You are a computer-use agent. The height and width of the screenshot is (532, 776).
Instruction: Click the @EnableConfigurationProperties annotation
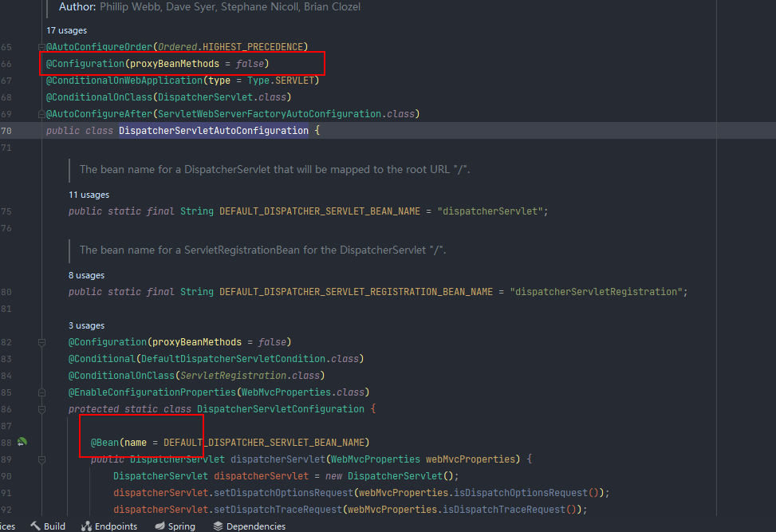(x=152, y=392)
